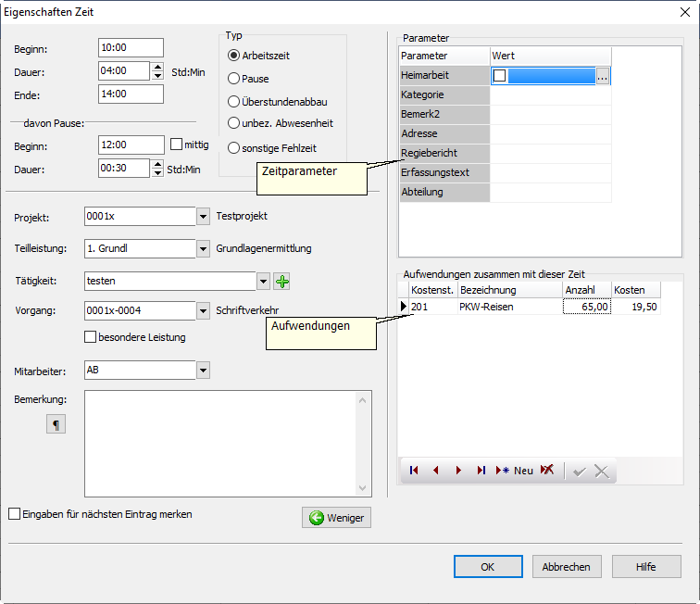The width and height of the screenshot is (700, 604).
Task: Delete record with red X navigator icon
Action: pos(547,471)
